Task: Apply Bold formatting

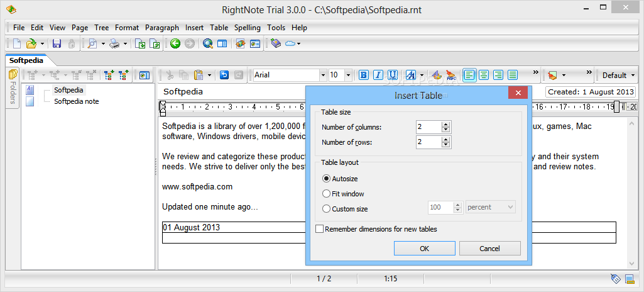Action: [x=364, y=75]
